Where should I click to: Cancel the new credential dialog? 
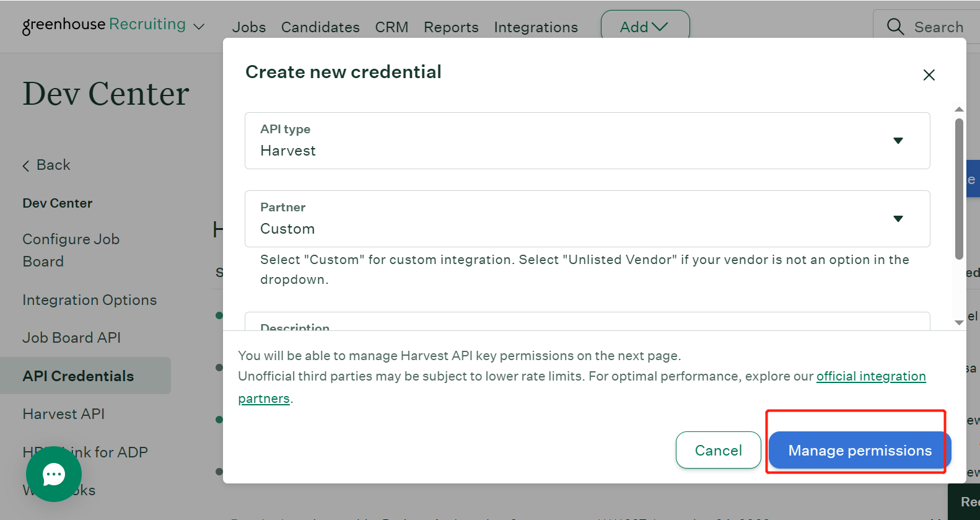coord(718,450)
